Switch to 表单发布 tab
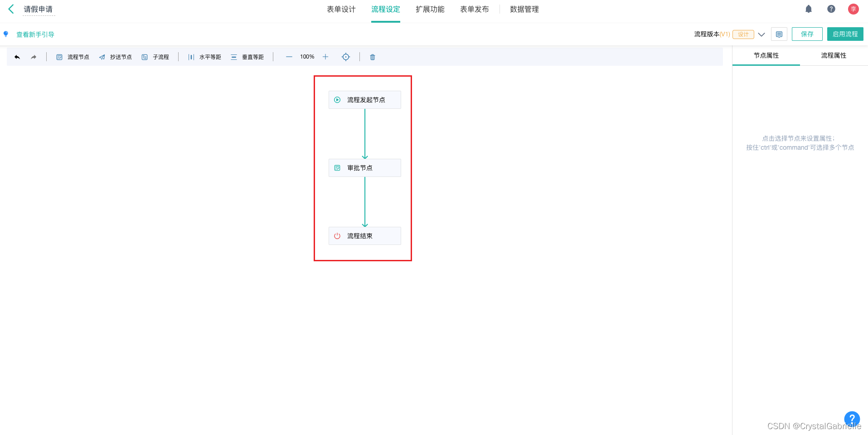The width and height of the screenshot is (868, 435). (475, 9)
